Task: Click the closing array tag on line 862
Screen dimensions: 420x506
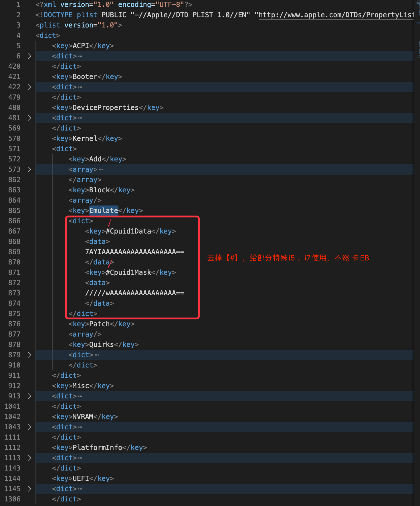Action: [x=85, y=180]
